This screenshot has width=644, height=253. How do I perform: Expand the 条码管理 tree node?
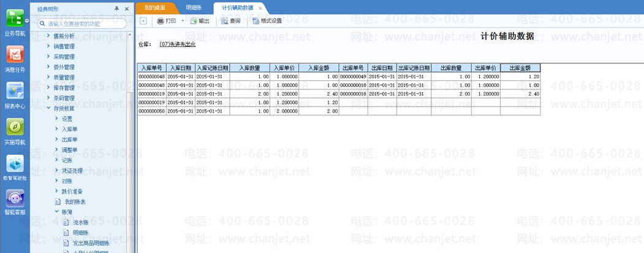pyautogui.click(x=48, y=98)
